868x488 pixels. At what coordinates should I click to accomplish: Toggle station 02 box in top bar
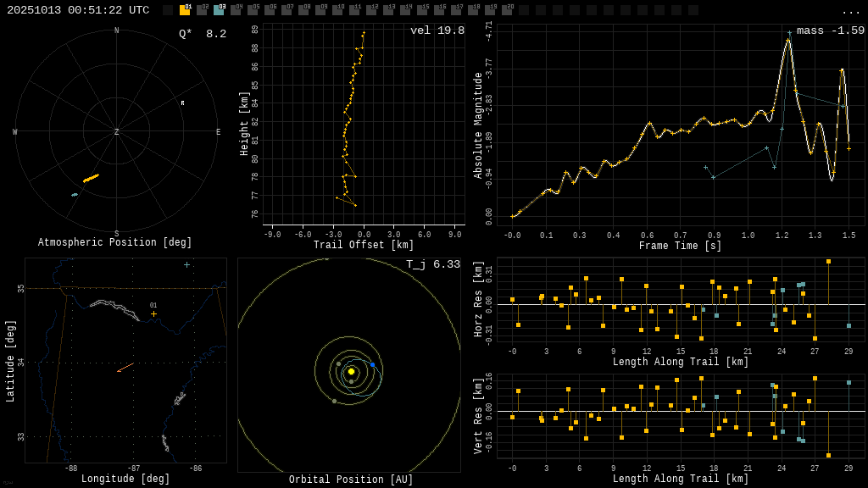[202, 10]
